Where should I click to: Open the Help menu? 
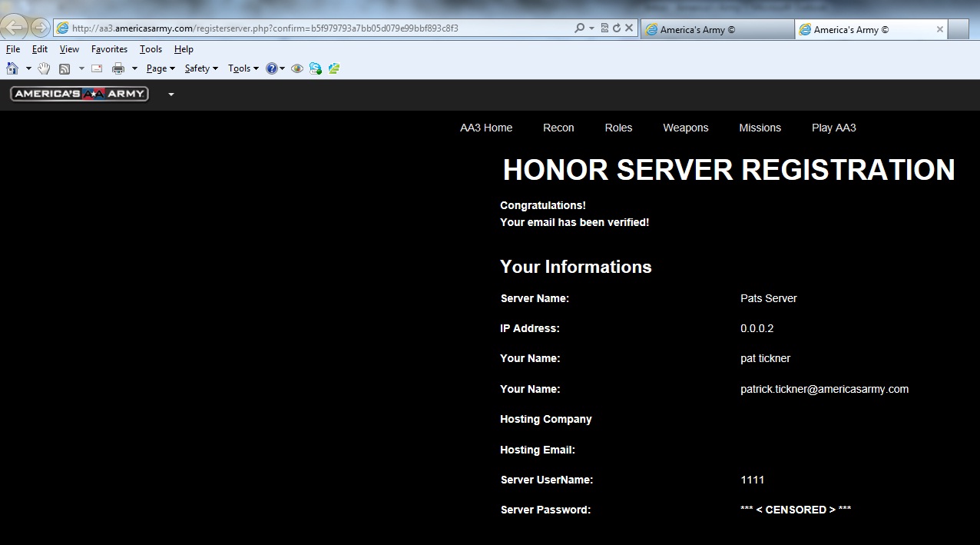[x=184, y=49]
